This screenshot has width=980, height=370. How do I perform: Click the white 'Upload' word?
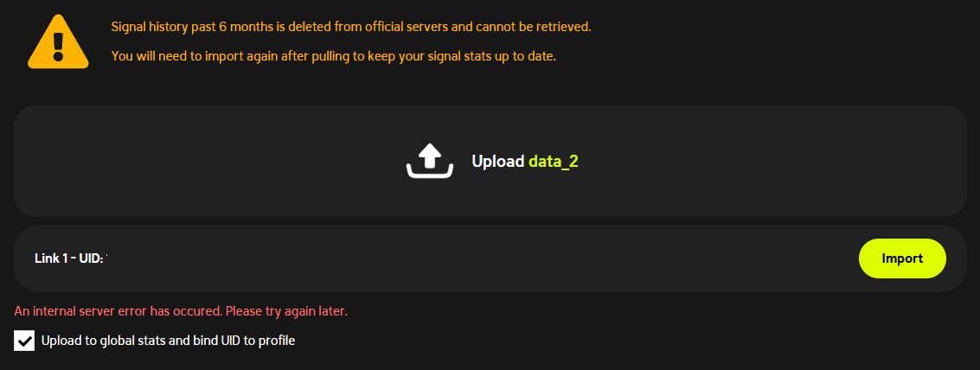click(x=497, y=162)
